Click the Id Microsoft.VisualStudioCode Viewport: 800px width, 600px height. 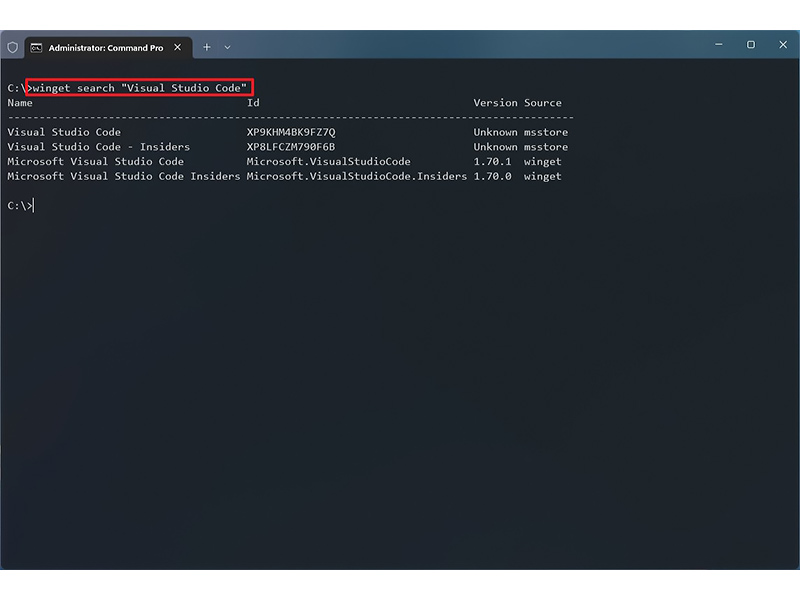[x=329, y=162]
